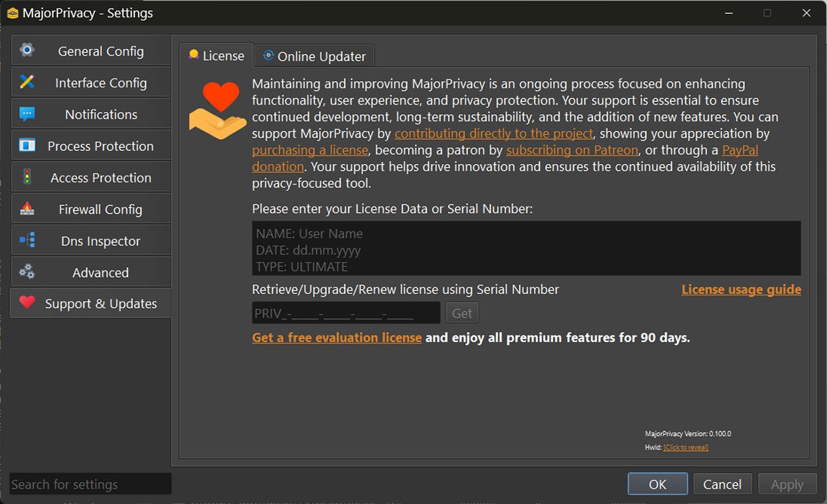Open the subscribing on Patreon link
Image resolution: width=827 pixels, height=504 pixels.
coord(573,150)
